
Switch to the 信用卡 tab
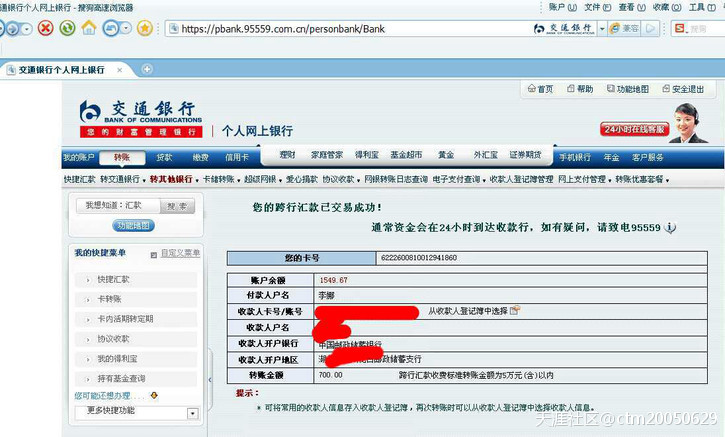point(237,157)
